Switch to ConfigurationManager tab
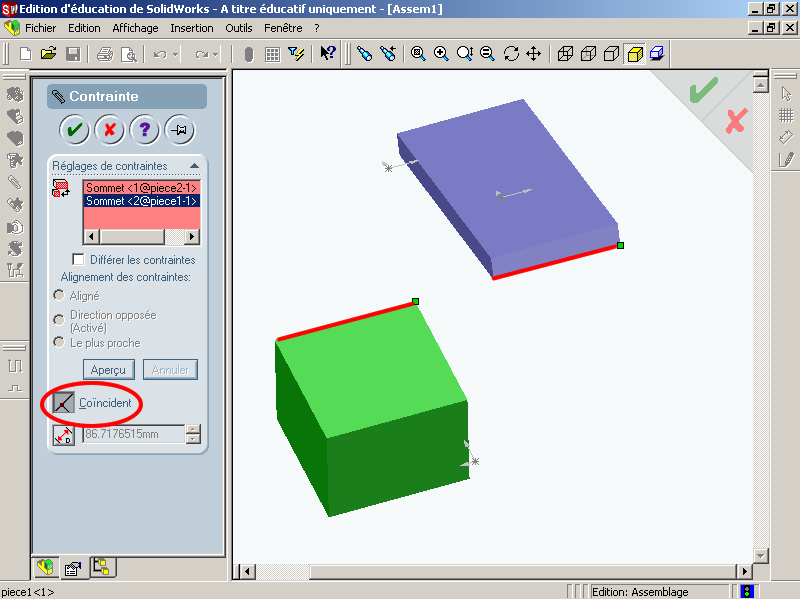 click(x=102, y=567)
